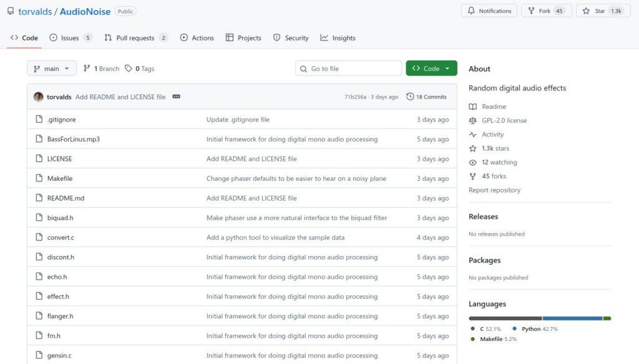Open the main branch selector
This screenshot has height=364, width=639.
(x=51, y=69)
